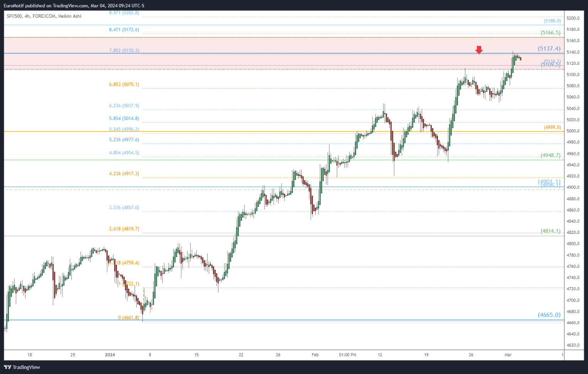This screenshot has width=588, height=374.
Task: Select the 5.545 (4996.2) Fibonacci label
Action: [124, 129]
